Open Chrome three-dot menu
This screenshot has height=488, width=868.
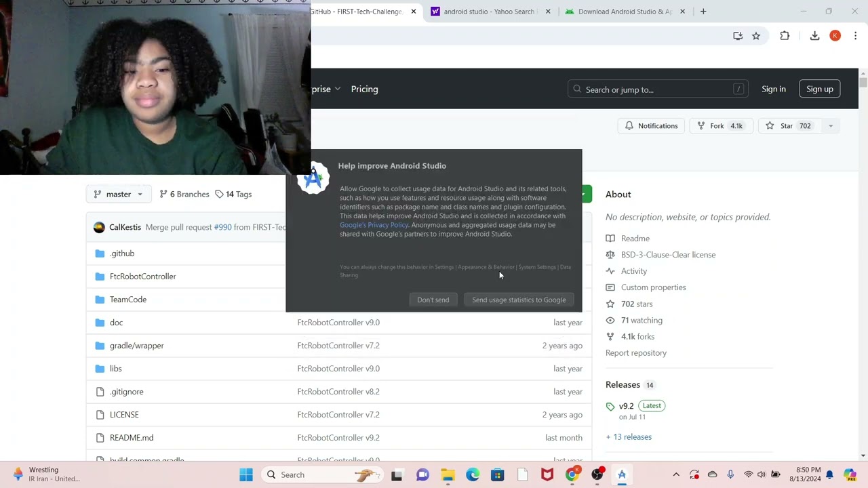855,36
